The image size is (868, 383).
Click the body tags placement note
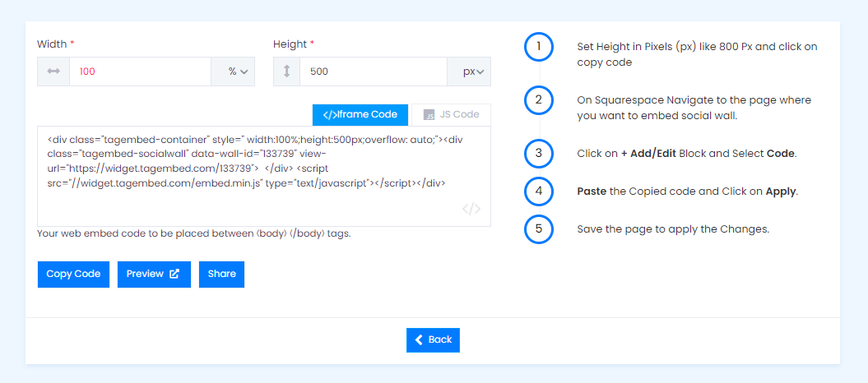point(193,233)
